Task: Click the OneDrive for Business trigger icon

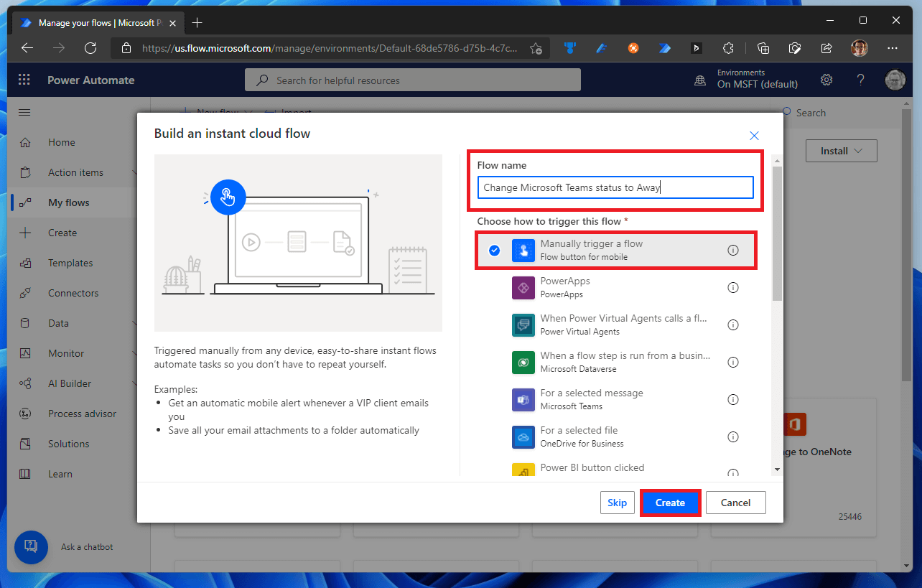Action: pyautogui.click(x=523, y=437)
